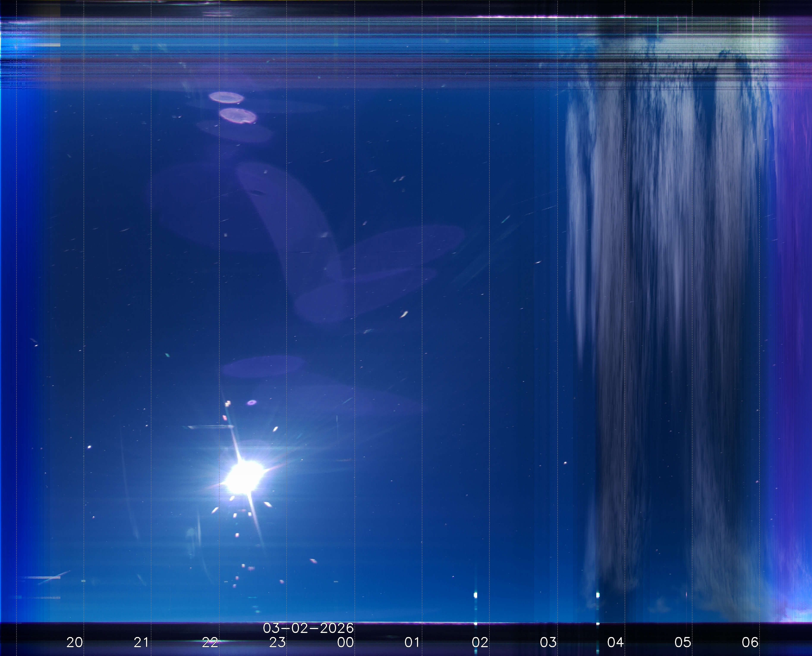Select the 06 hour label
812x656 pixels.
(750, 642)
